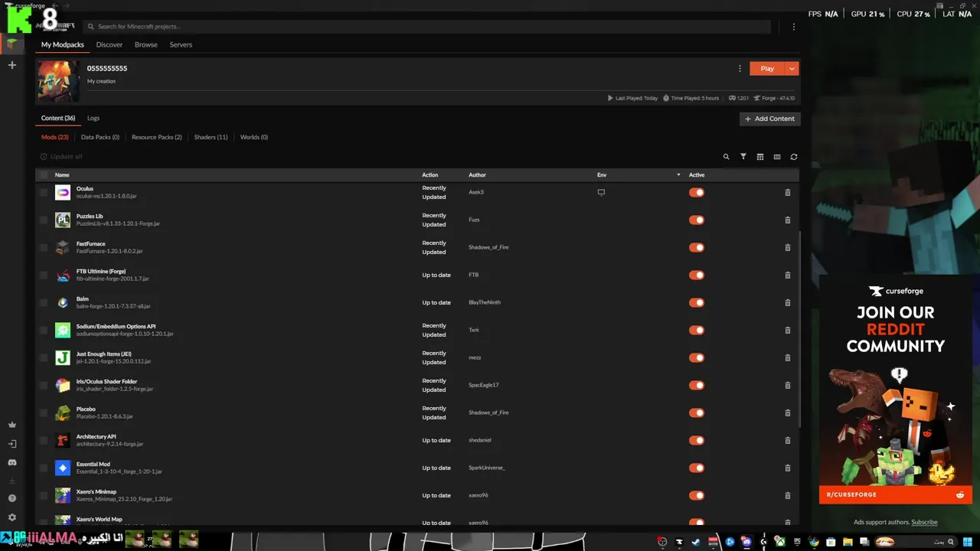Viewport: 980px width, 551px height.
Task: Click the plus icon in left sidebar
Action: click(11, 65)
